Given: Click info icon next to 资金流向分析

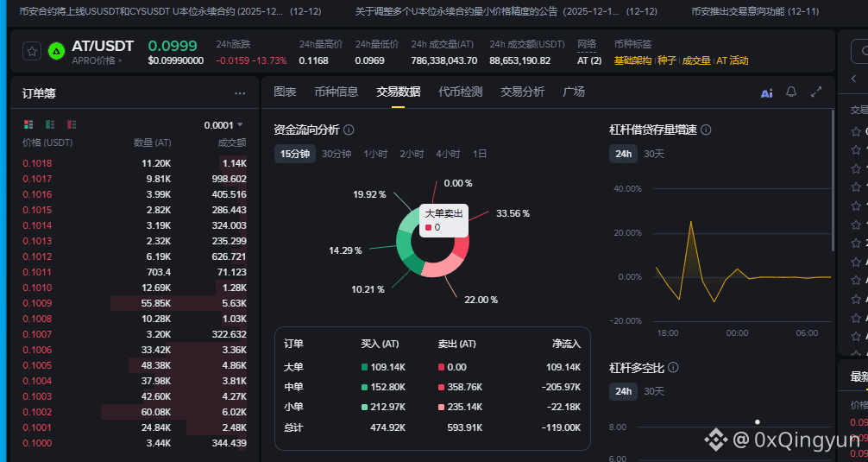Looking at the screenshot, I should pos(349,130).
